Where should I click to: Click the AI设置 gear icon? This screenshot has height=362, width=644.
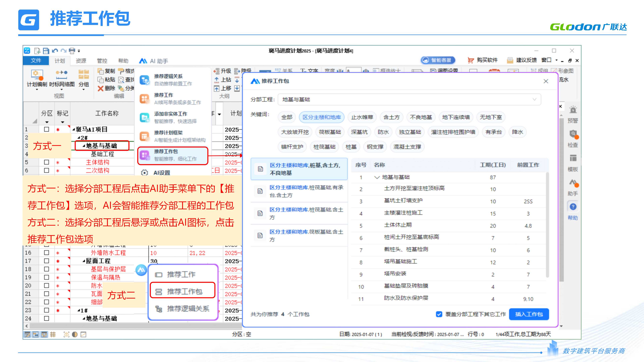coord(144,173)
